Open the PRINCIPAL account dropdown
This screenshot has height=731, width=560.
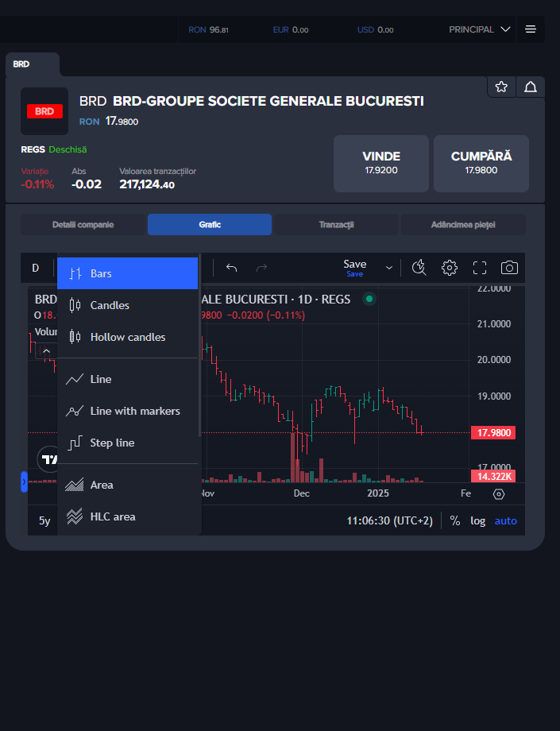coord(480,29)
